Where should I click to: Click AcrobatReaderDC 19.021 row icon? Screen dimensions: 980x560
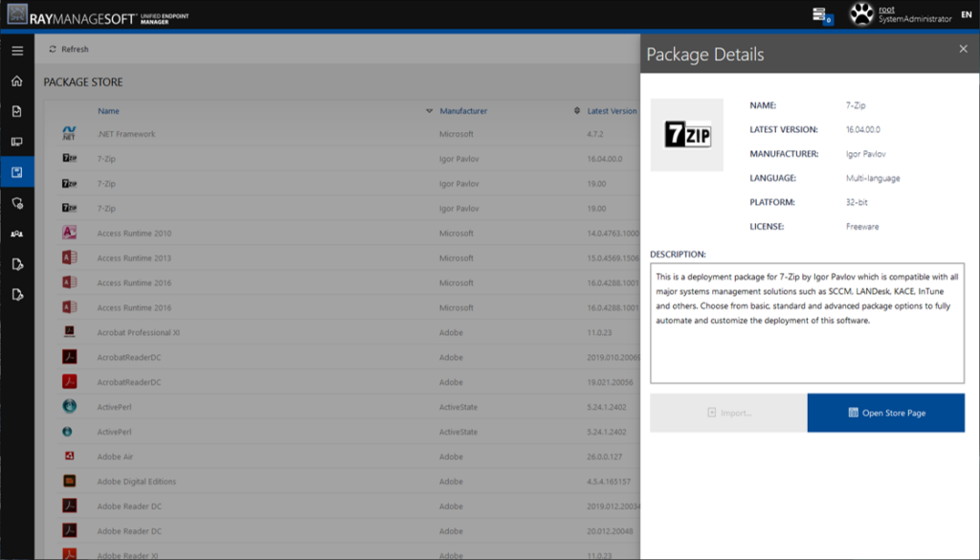69,381
